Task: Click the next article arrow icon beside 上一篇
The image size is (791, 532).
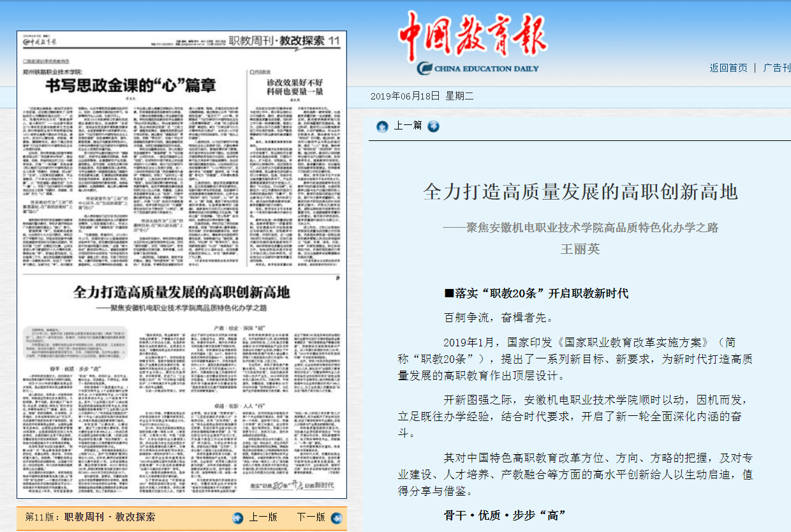Action: coord(434,126)
